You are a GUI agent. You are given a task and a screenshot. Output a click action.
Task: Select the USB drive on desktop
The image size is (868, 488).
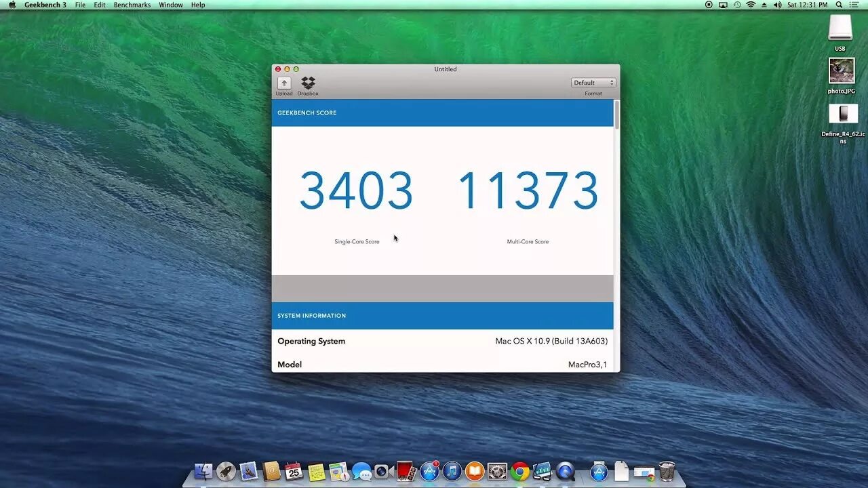click(x=840, y=28)
